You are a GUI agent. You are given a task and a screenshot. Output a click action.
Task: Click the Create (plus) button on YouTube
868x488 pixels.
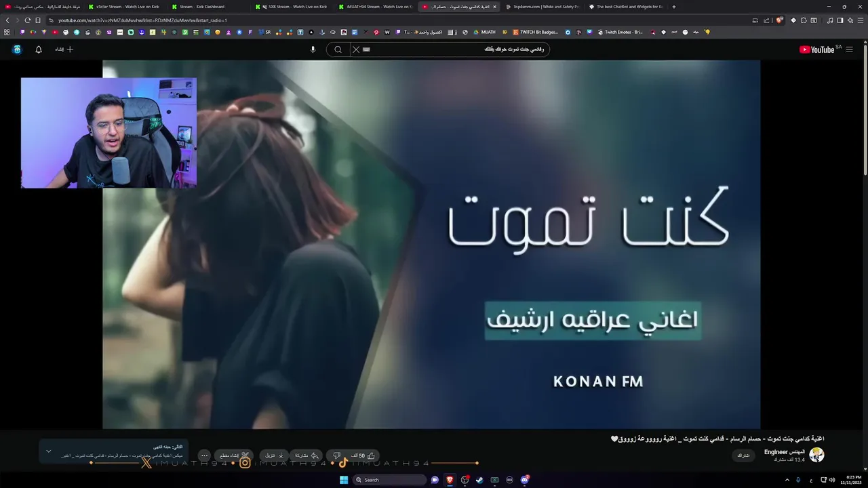click(x=64, y=49)
